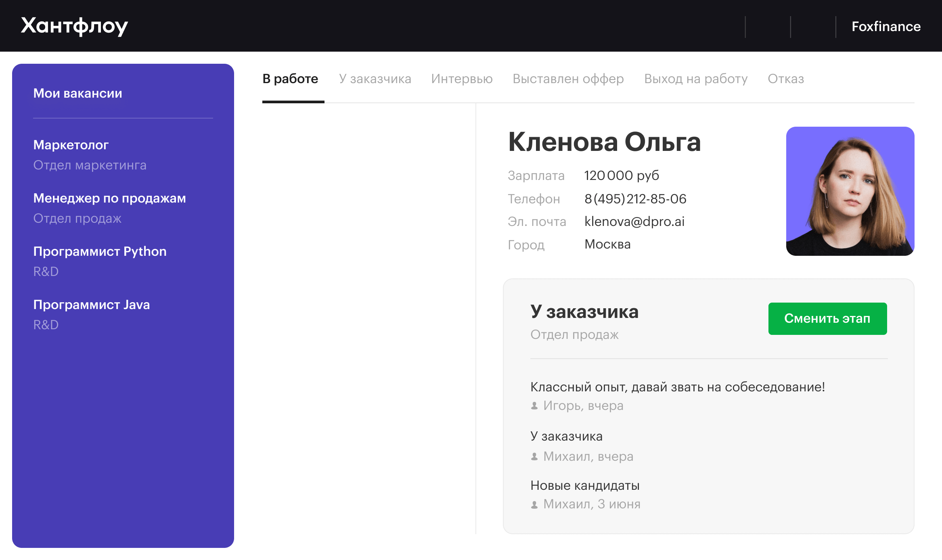This screenshot has width=942, height=560.
Task: Open the "Выставлен оффер" tab
Action: [568, 79]
